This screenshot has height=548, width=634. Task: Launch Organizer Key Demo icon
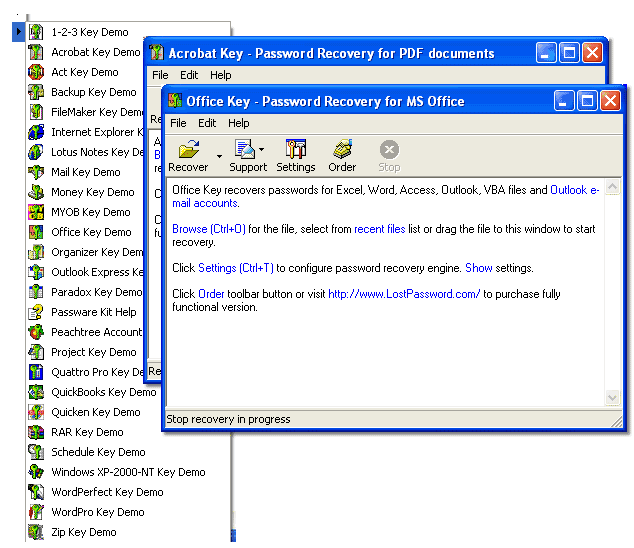[x=36, y=252]
